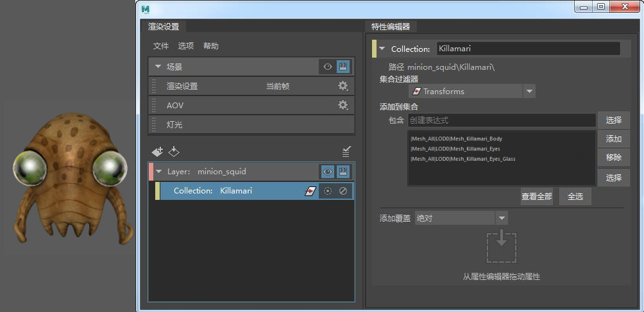Toggle Scene renderable clapperboard icon

click(x=343, y=67)
